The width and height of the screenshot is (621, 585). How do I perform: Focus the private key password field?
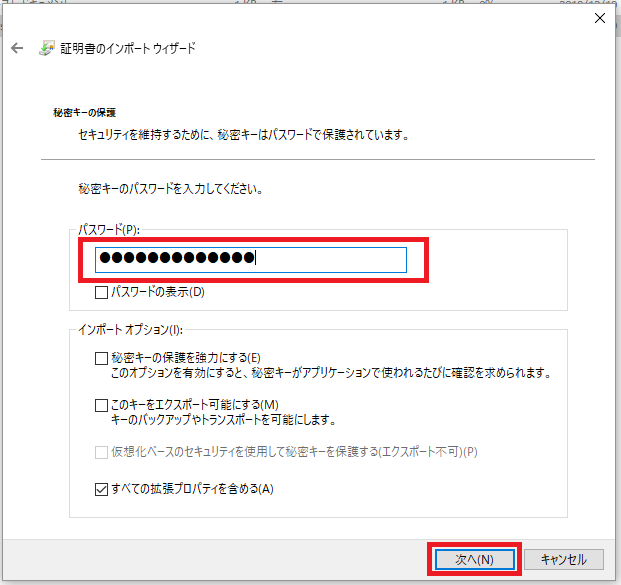tap(250, 259)
